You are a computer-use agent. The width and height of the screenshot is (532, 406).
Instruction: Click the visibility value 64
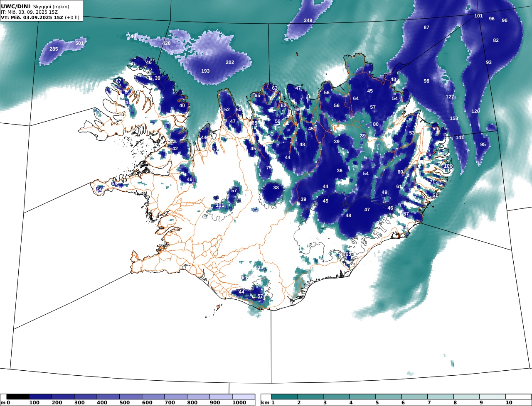[x=356, y=98]
